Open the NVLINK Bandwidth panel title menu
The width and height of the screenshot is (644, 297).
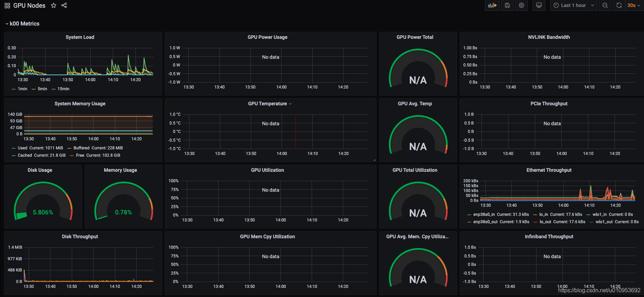549,37
